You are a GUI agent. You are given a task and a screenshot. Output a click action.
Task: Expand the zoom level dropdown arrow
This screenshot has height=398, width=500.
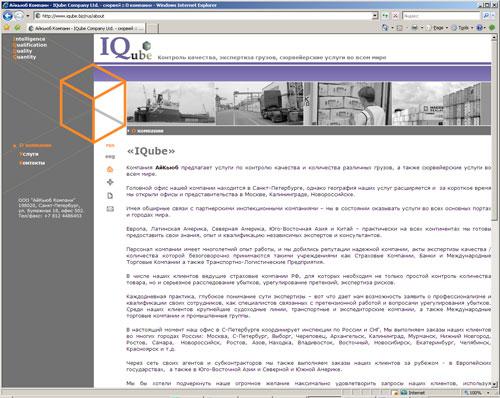488,393
